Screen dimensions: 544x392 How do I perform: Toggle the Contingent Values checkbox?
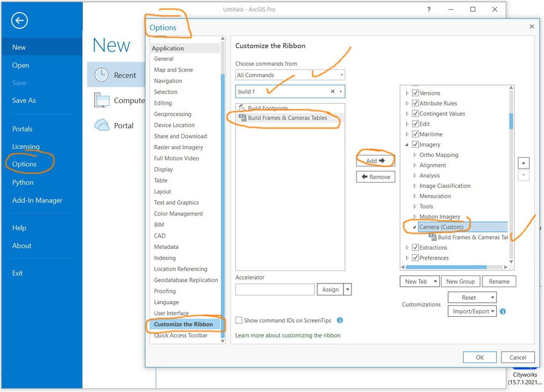[415, 113]
